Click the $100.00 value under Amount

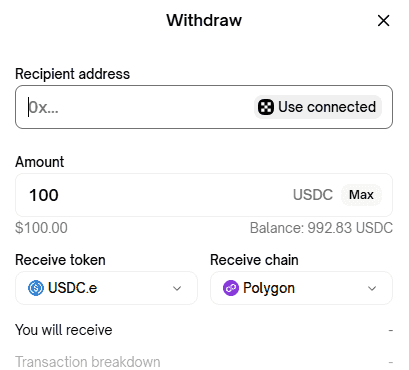41,228
